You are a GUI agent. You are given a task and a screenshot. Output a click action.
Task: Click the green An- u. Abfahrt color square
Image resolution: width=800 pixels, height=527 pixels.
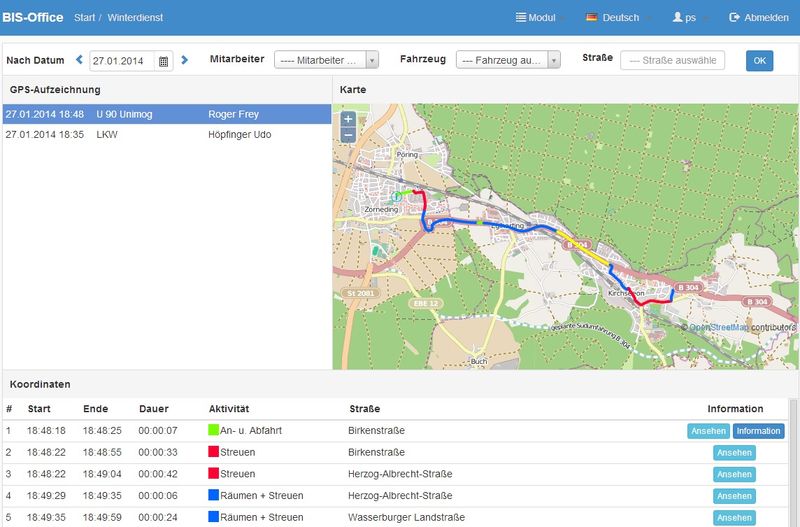click(213, 431)
